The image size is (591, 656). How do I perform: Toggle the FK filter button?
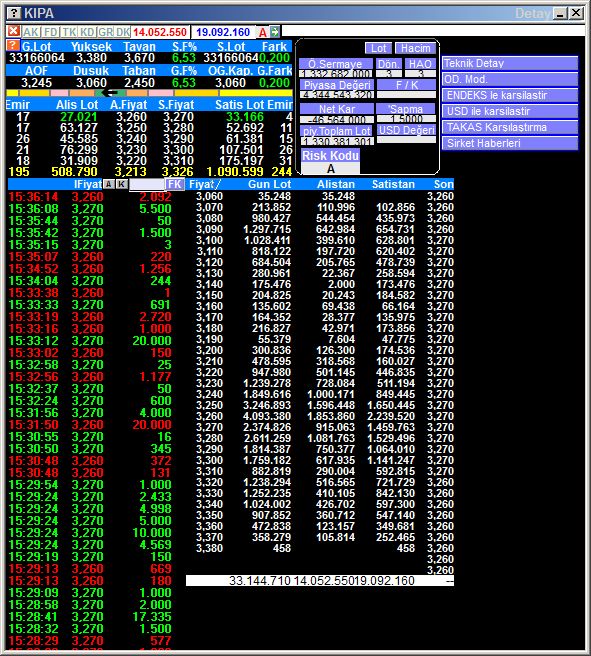coord(175,184)
